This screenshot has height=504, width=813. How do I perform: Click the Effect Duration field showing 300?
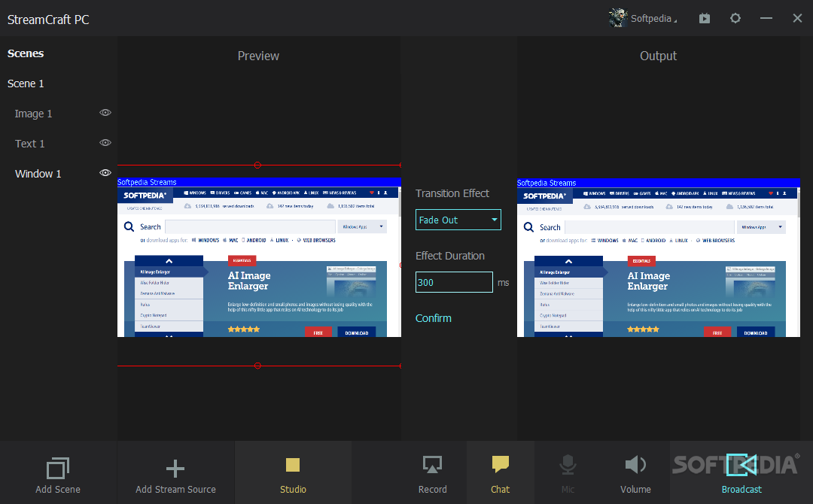click(x=454, y=282)
